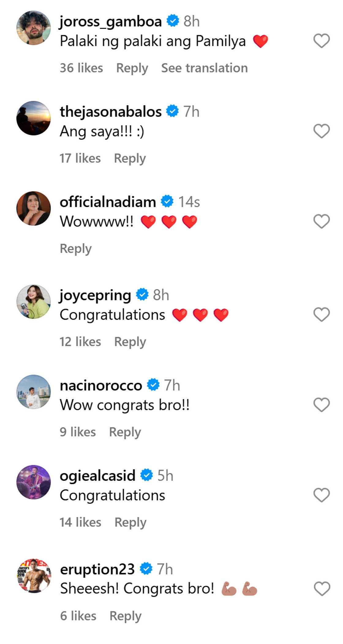View officialnadiam's profile avatar
The width and height of the screenshot is (343, 644).
[33, 209]
